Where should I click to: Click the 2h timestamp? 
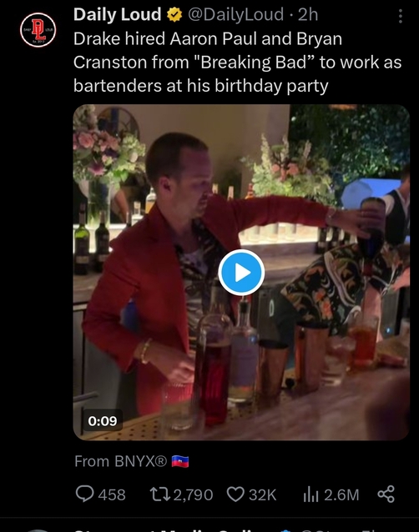[x=308, y=14]
